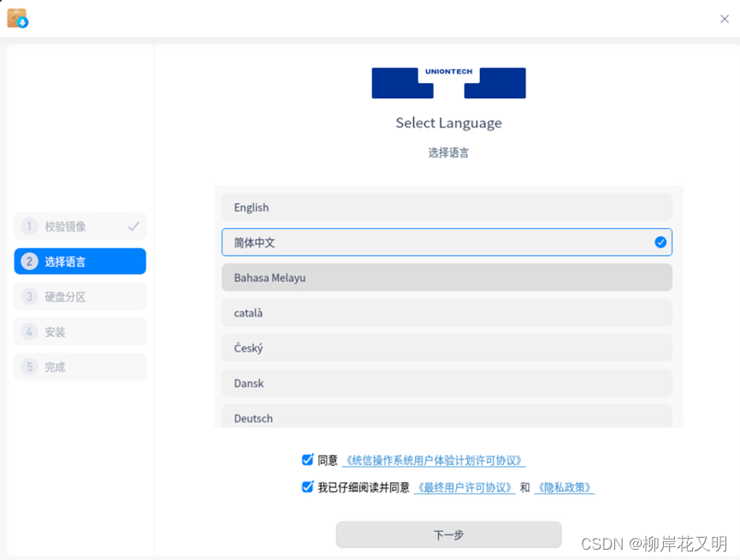The image size is (740, 560).
Task: Click the installer package icon in title bar
Action: point(17,18)
